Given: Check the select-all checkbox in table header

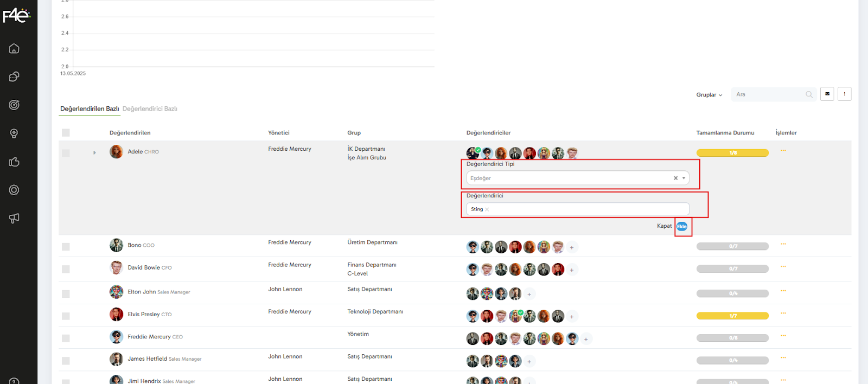Looking at the screenshot, I should click(66, 133).
